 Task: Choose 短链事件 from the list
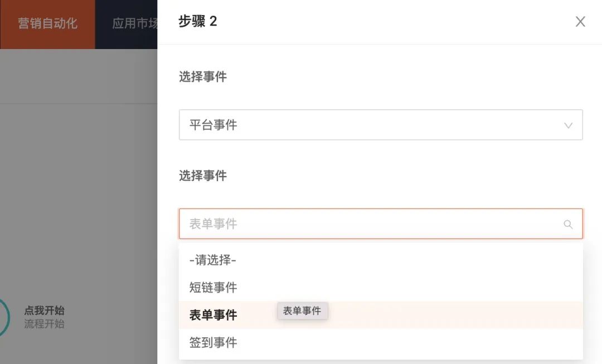pos(213,288)
